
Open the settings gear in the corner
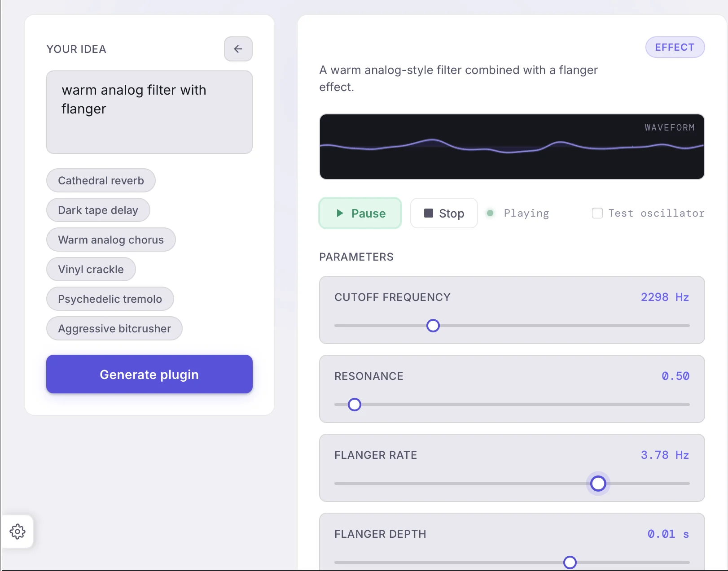coord(18,532)
